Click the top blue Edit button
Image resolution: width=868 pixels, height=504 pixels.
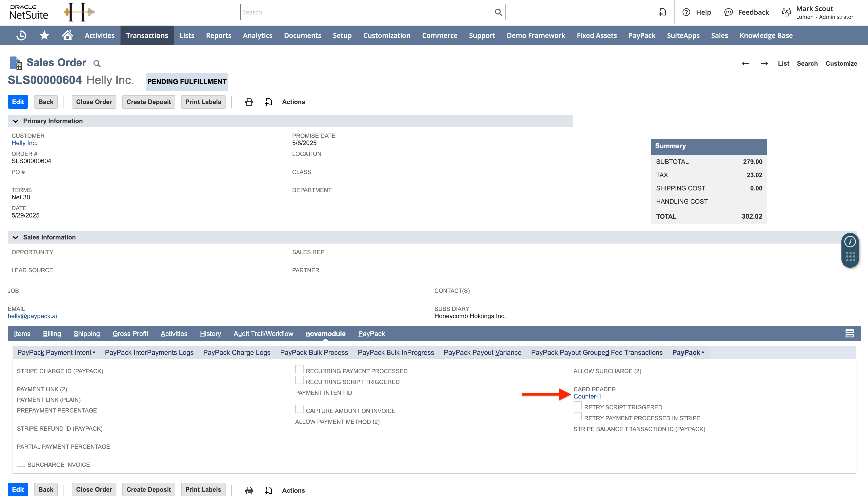pyautogui.click(x=18, y=102)
